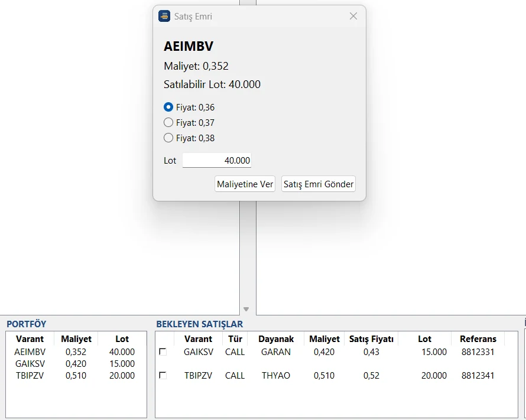Viewport: 526px width, 420px height.
Task: Click the GAIKSV varant cell in pending sales
Action: (198, 352)
